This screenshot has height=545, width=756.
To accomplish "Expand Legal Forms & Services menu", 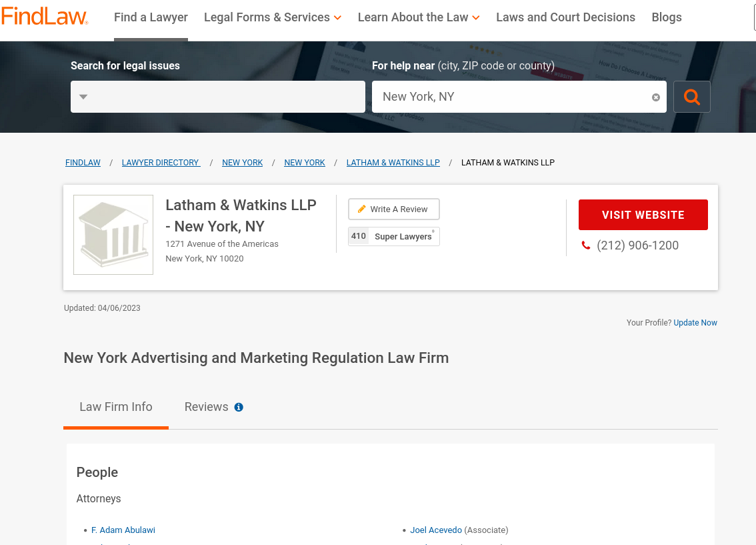I will (x=273, y=17).
